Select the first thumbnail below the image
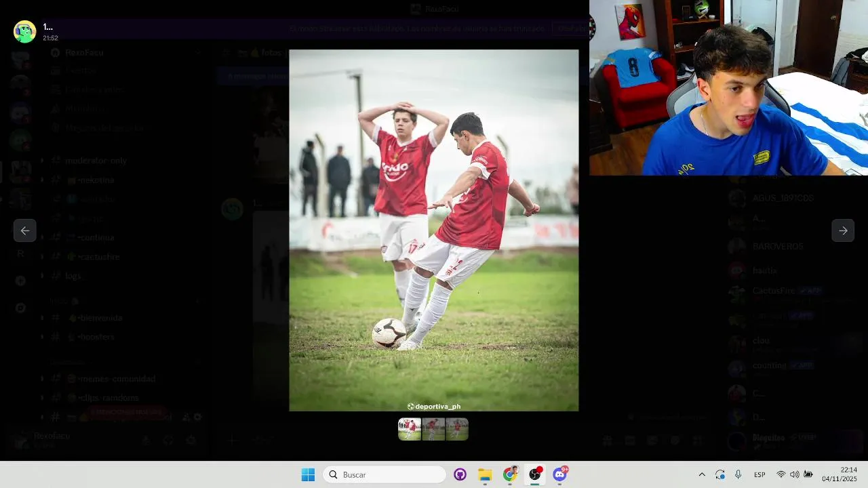 click(x=410, y=429)
